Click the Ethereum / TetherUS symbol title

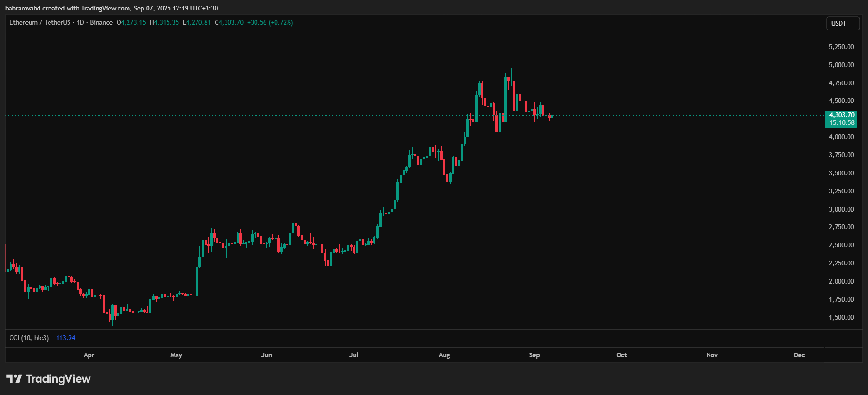[x=40, y=22]
